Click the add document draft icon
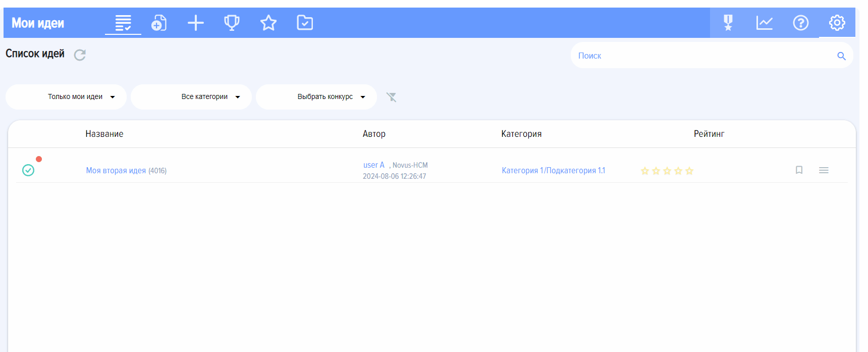The image size is (868, 352). (x=159, y=23)
